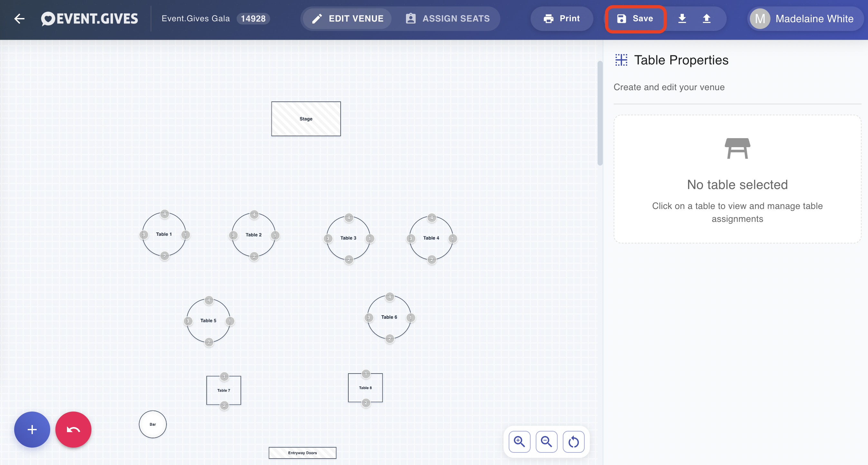868x465 pixels.
Task: Select Table 2 on the canvas
Action: 254,235
